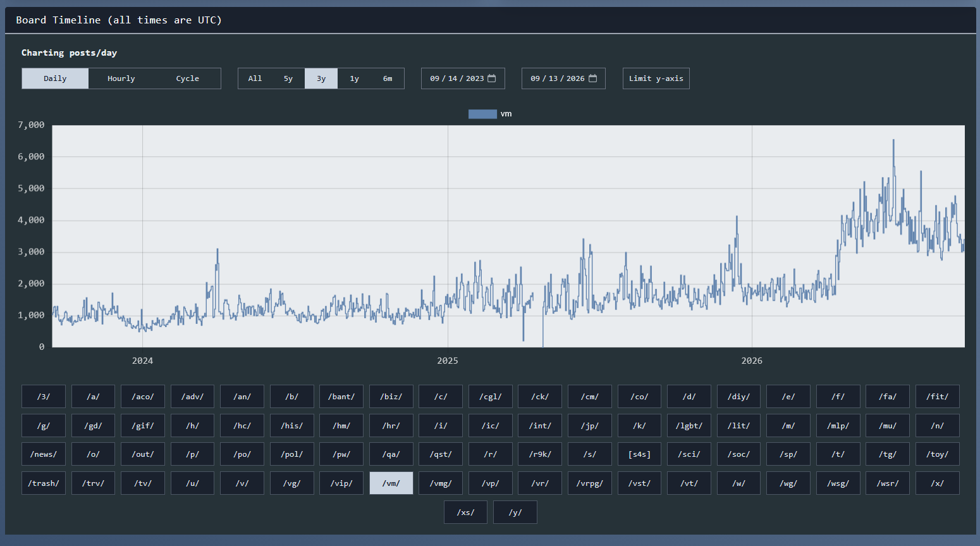
Task: Select the All time range
Action: coord(255,78)
